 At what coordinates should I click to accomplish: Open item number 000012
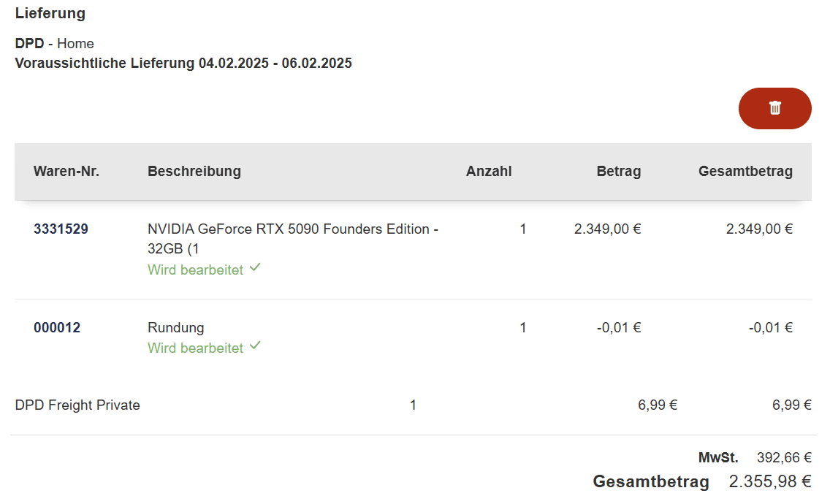[57, 328]
